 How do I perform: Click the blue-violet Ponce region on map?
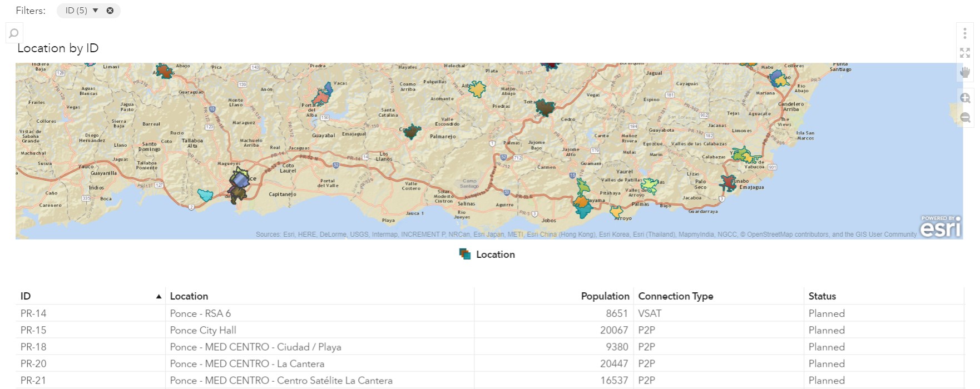240,179
